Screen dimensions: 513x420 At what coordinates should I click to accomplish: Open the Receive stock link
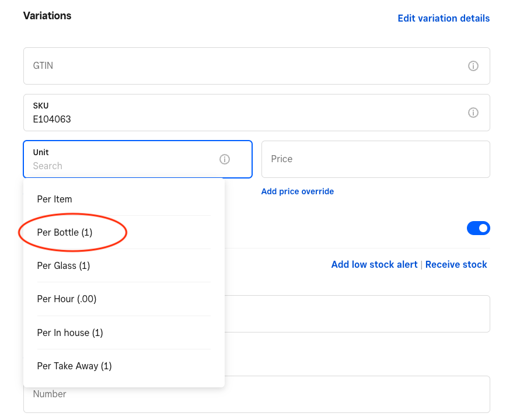pyautogui.click(x=456, y=264)
